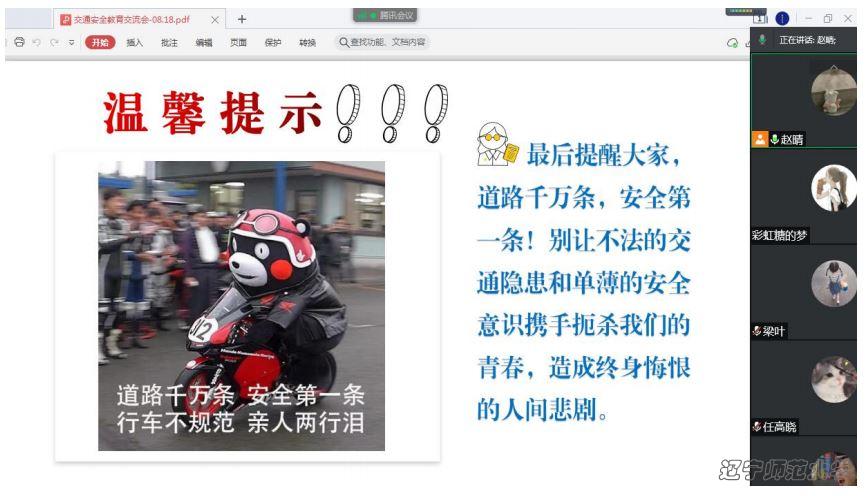Open the 插入 ribbon tab

coord(135,42)
